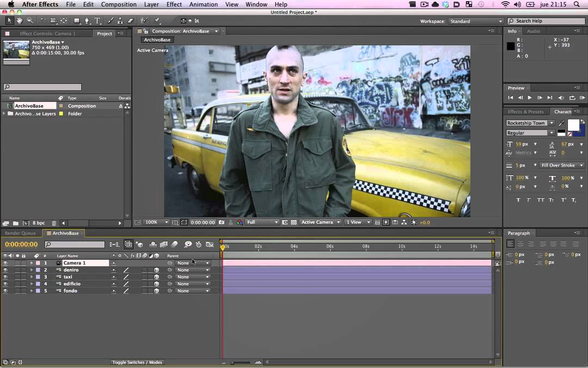Select the Puppet Pin tool
This screenshot has width=588, height=368.
[157, 21]
